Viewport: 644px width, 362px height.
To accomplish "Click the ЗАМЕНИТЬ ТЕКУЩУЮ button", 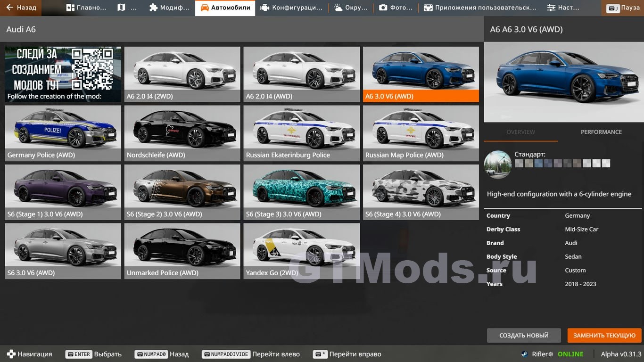I will (604, 336).
